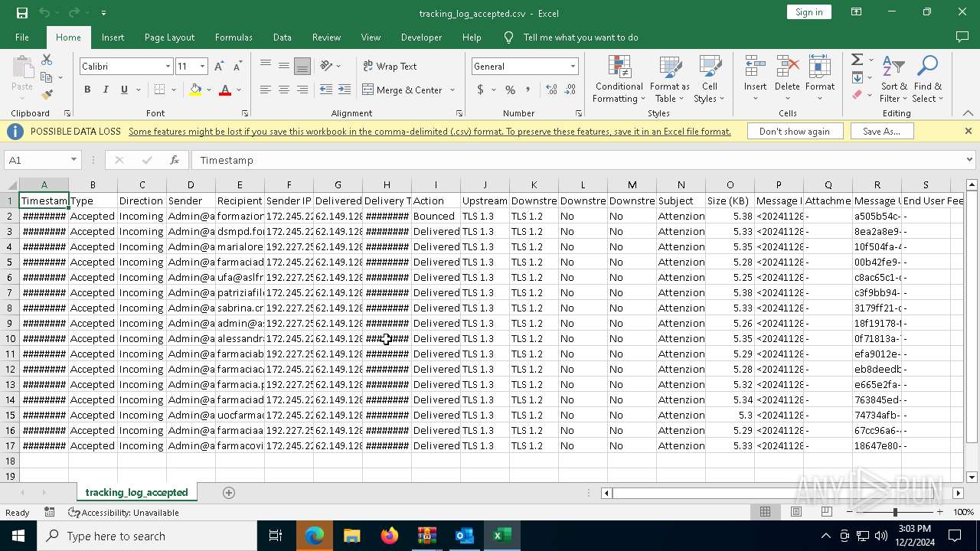This screenshot has width=980, height=551.
Task: Click the data loss warning message link
Action: tap(430, 132)
